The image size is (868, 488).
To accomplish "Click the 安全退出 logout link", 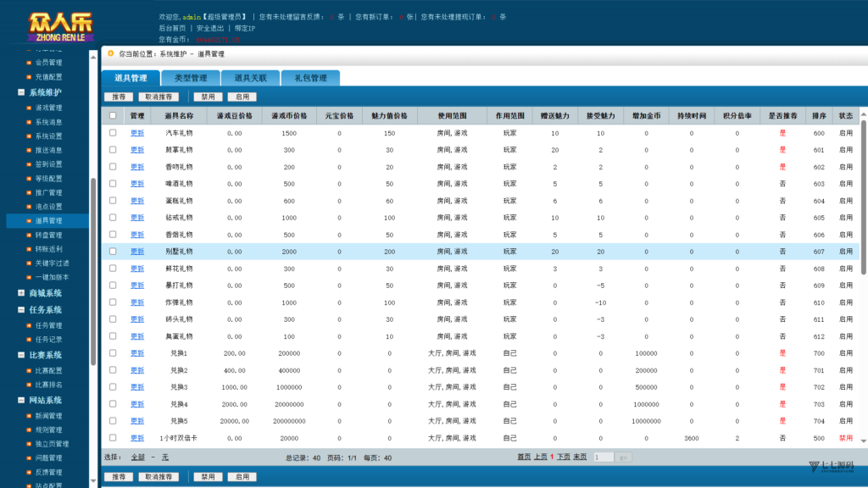I will (210, 28).
